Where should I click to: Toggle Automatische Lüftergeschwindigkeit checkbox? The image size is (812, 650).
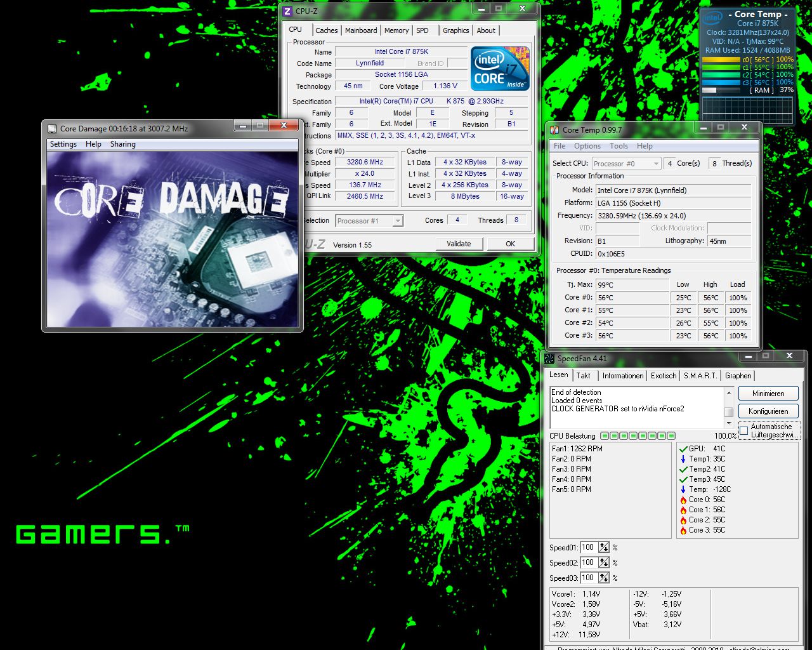coord(744,431)
